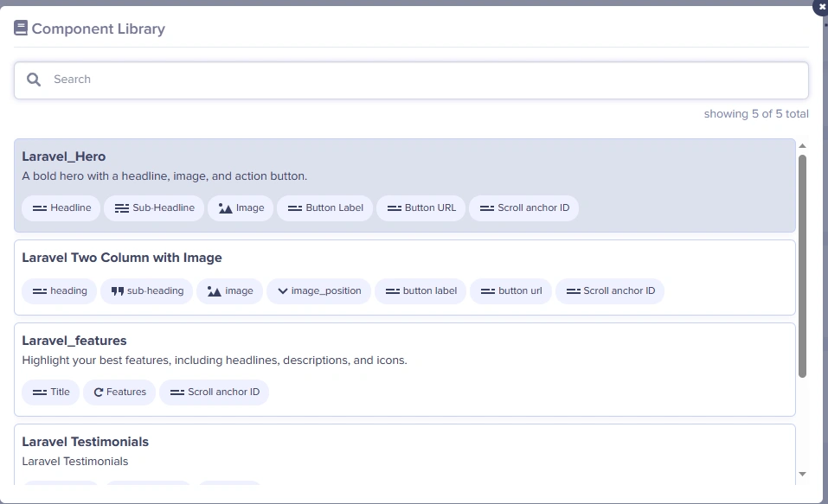The width and height of the screenshot is (828, 504).
Task: Click the Sub-Headline field chip
Action: coord(154,208)
